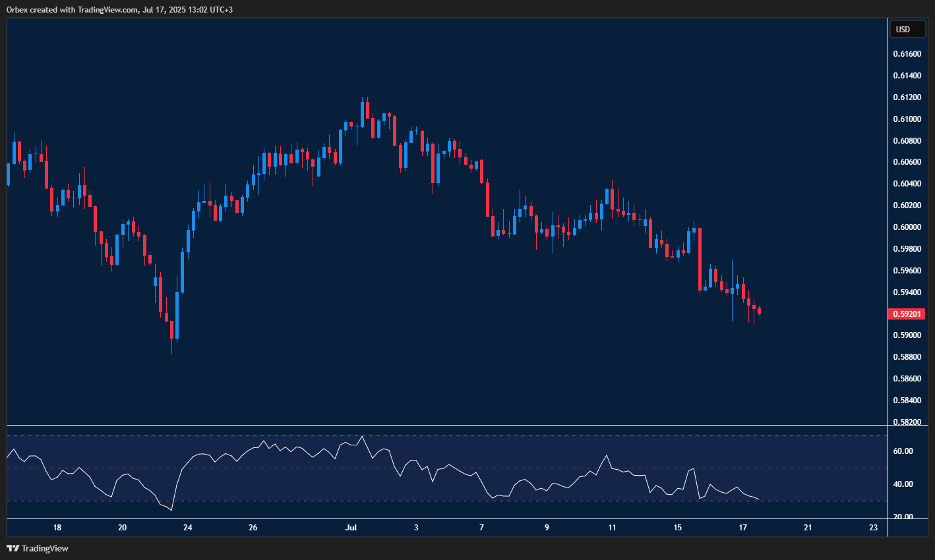Click the 0.58200 price scale label

[x=907, y=422]
